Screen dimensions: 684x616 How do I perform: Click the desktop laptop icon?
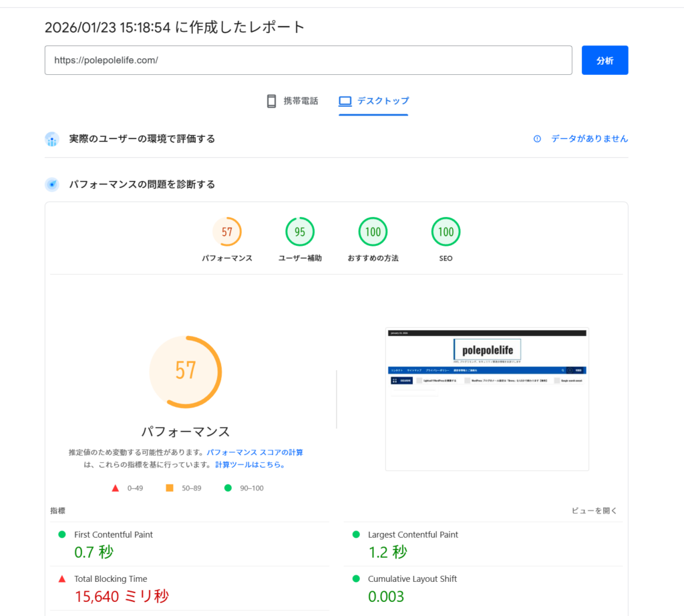tap(345, 101)
